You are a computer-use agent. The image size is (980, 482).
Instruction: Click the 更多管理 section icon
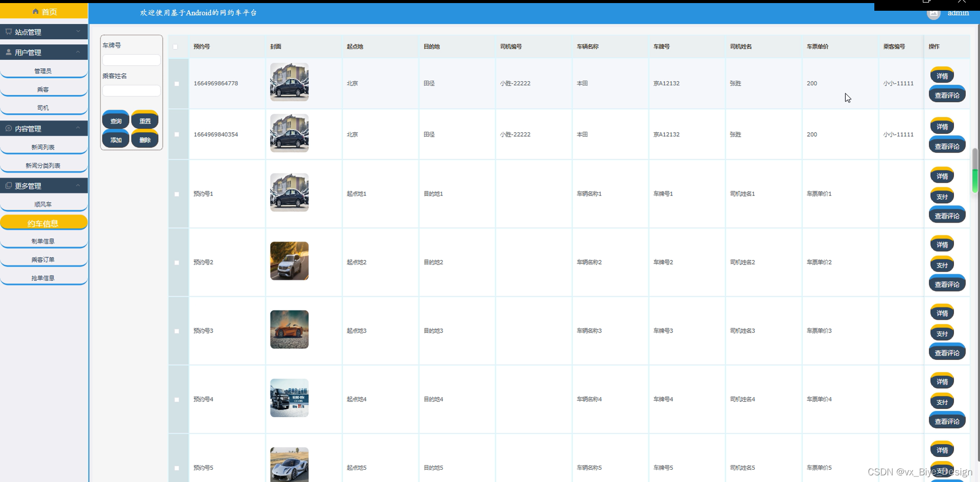tap(9, 186)
